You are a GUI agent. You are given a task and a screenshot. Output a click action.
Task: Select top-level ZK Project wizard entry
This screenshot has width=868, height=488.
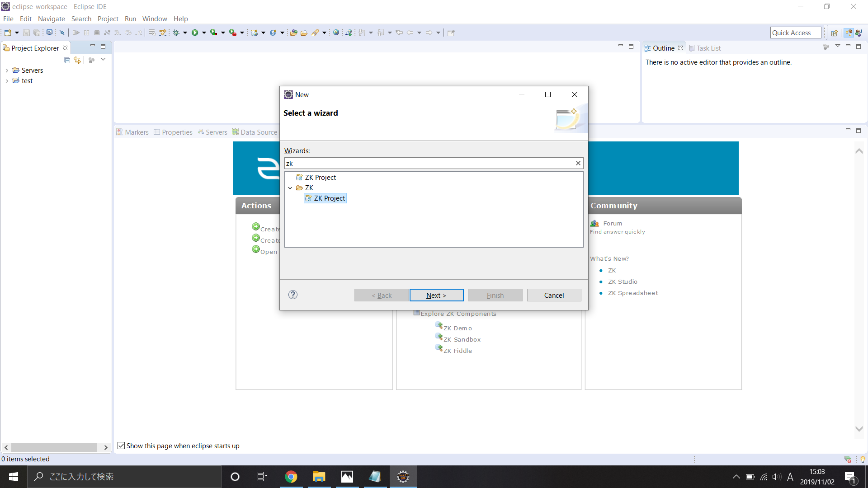pyautogui.click(x=320, y=177)
